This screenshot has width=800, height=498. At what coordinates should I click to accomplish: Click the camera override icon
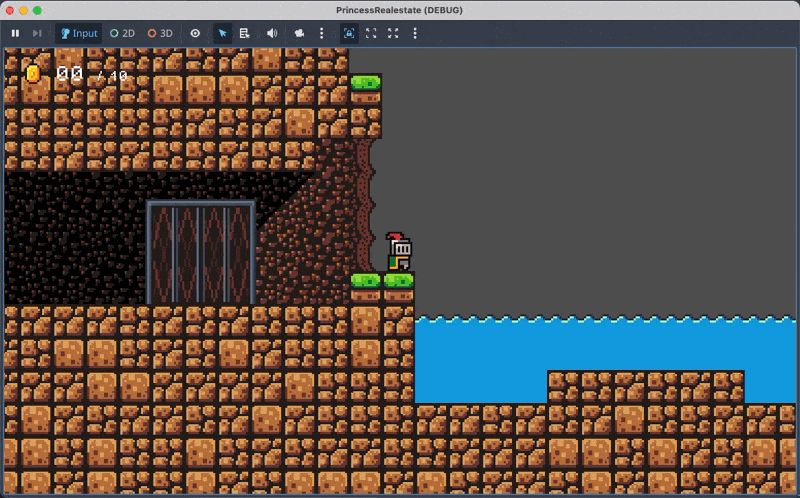[299, 33]
